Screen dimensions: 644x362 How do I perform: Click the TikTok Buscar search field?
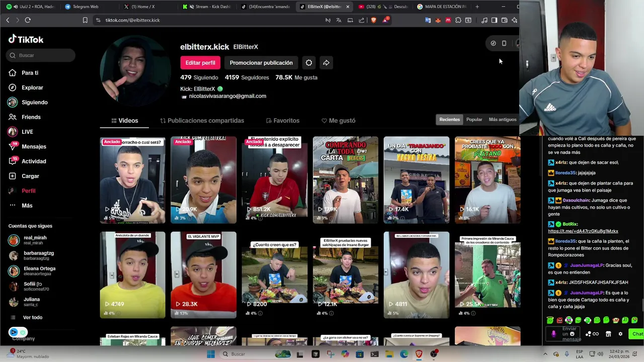(x=41, y=55)
